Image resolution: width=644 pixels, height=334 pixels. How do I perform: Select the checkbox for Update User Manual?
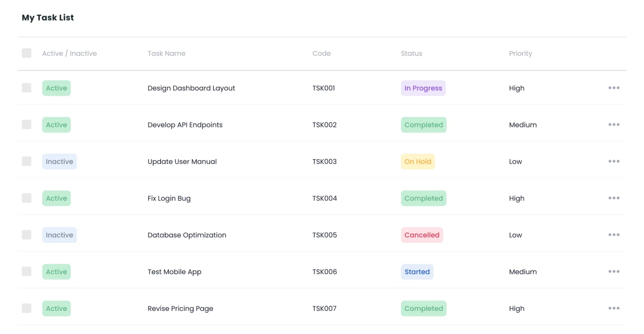(26, 161)
